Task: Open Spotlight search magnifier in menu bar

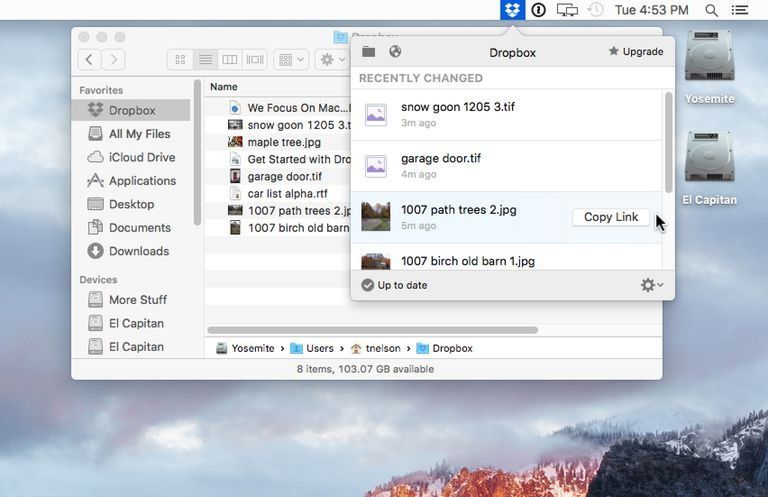Action: tap(712, 10)
